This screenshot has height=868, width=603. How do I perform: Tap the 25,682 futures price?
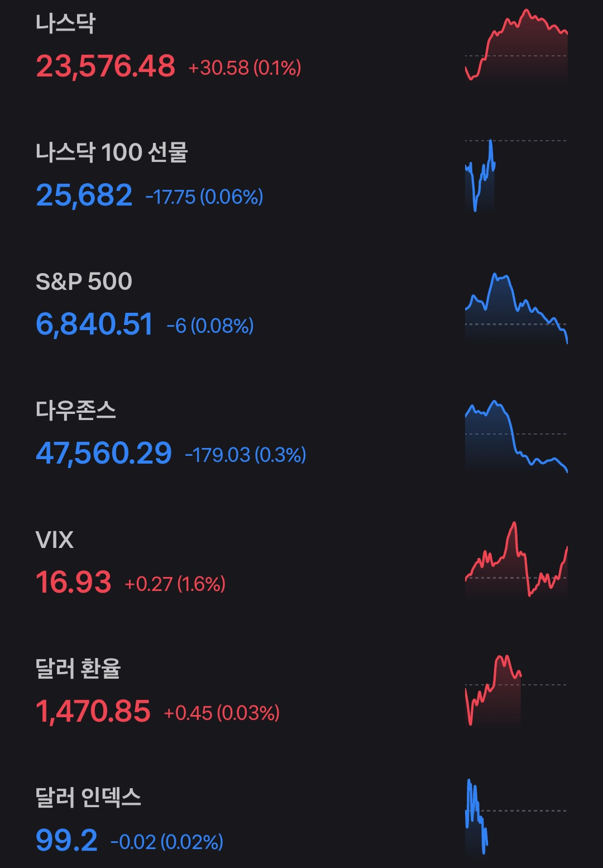point(84,195)
